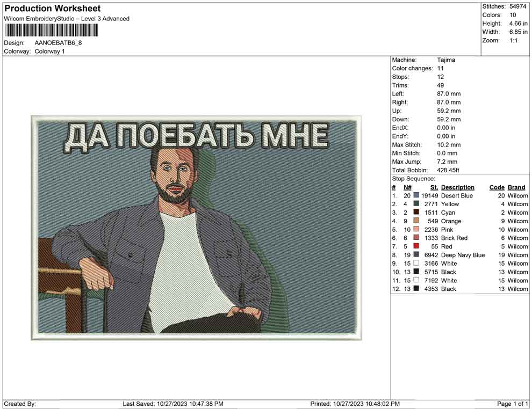Viewport: 532px width, 409px height.
Task: Click the Trims value '49'
Action: click(441, 85)
